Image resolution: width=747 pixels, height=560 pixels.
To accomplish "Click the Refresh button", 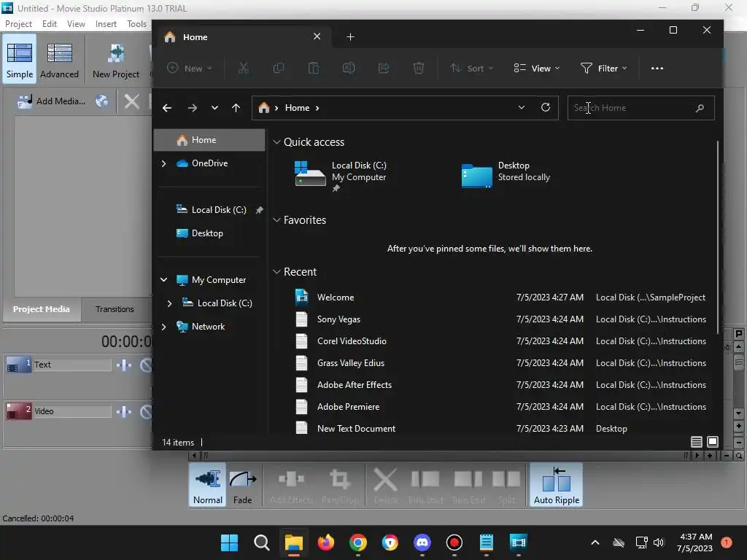I will pos(546,108).
